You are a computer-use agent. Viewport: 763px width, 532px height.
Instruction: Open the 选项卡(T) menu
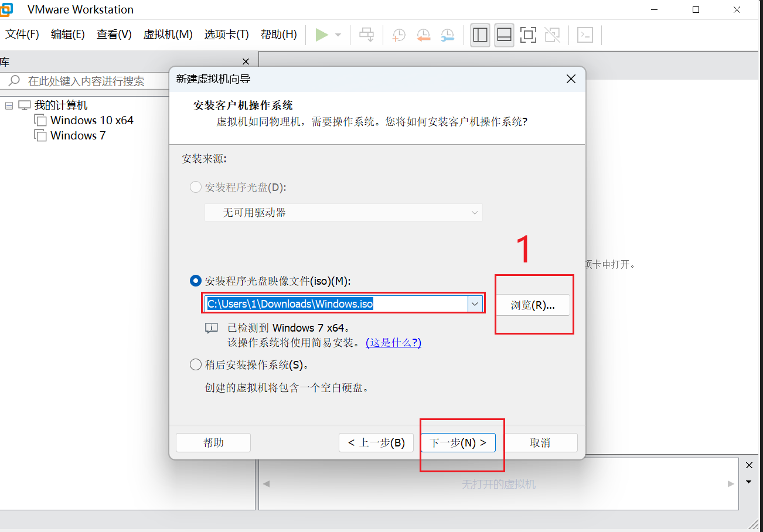tap(227, 35)
